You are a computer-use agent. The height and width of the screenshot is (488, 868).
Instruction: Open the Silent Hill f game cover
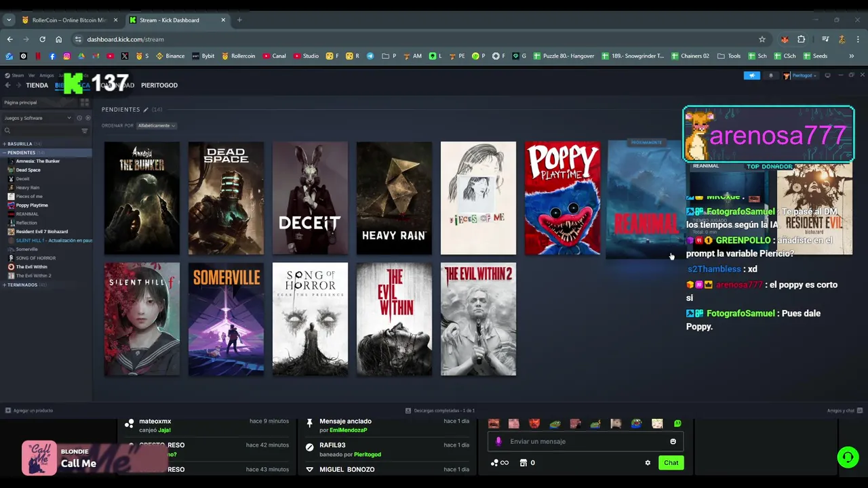142,319
